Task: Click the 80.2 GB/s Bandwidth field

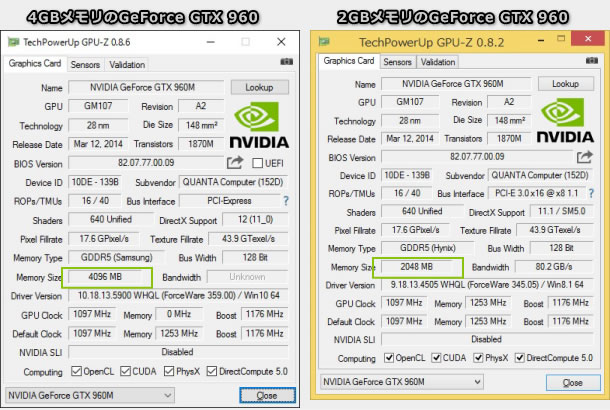Action: [554, 266]
